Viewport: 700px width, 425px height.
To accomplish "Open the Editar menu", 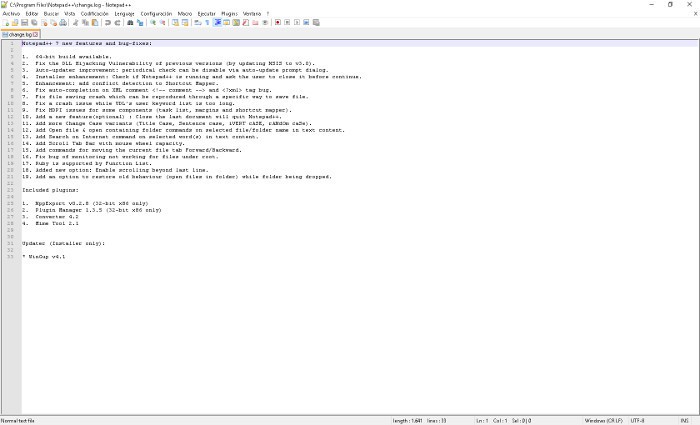I will click(x=32, y=14).
